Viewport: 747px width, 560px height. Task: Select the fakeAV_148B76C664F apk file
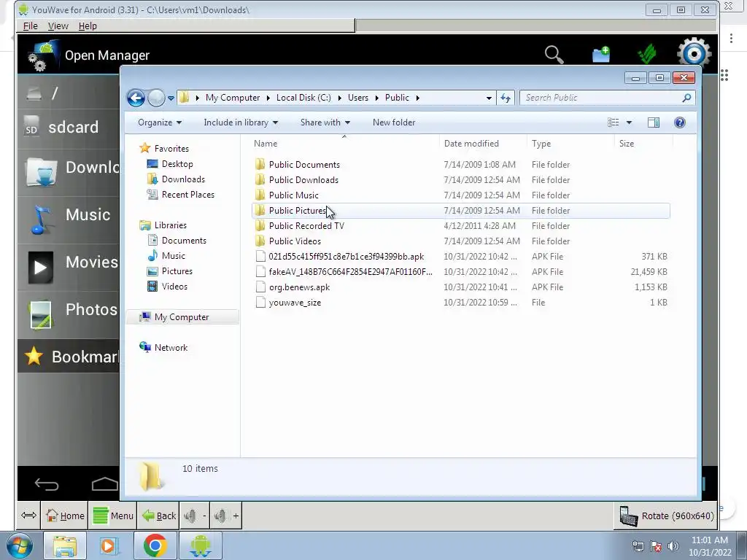(461, 272)
